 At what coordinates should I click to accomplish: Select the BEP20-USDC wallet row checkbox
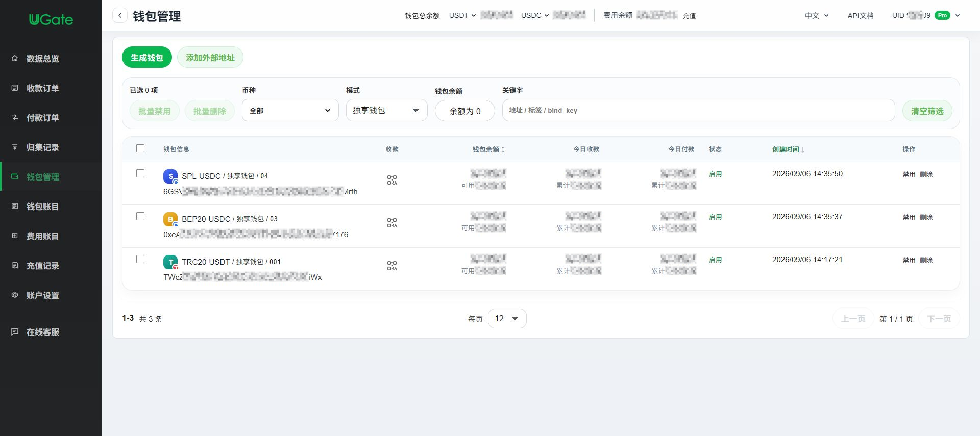[140, 216]
